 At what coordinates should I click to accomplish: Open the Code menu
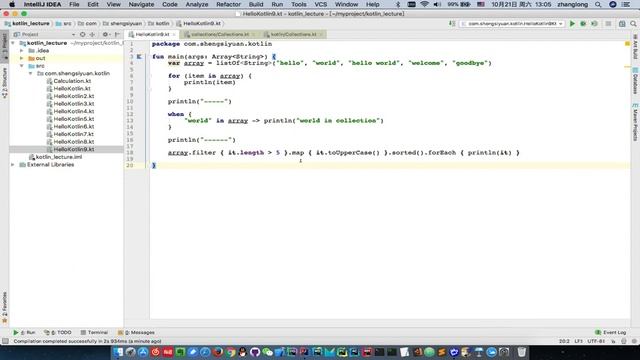click(x=169, y=4)
